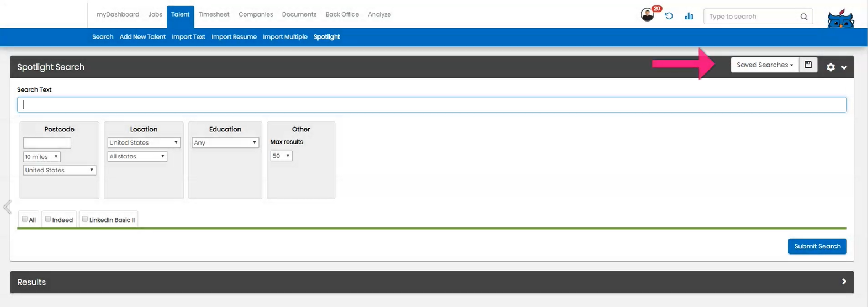Expand the Results panel arrow
Screen dimensions: 868x307
coord(844,282)
